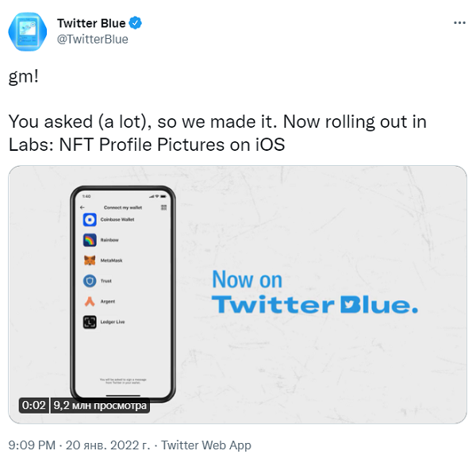476x466 pixels.
Task: Click the Connect my wallet heading
Action: [x=121, y=207]
